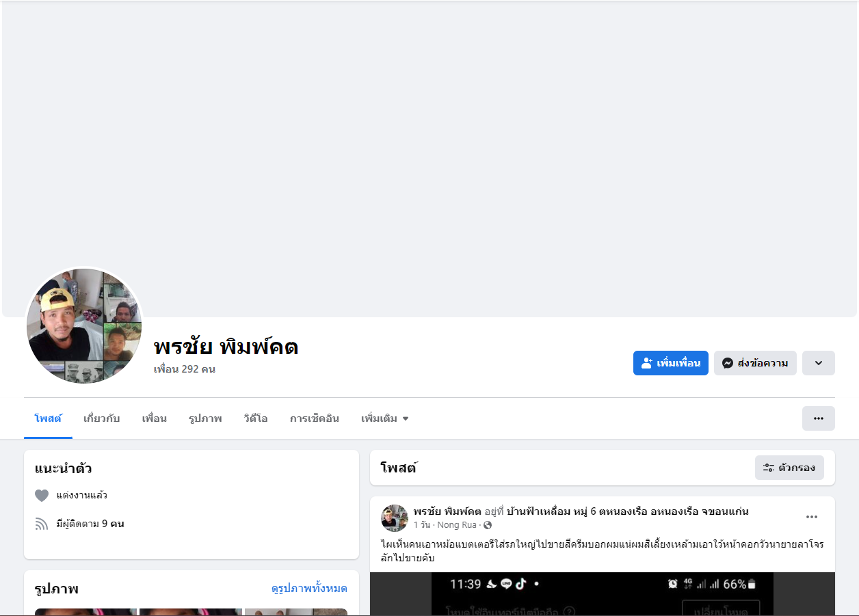Click the เพื่อน 292 คน friends count
The image size is (859, 616).
tap(185, 369)
